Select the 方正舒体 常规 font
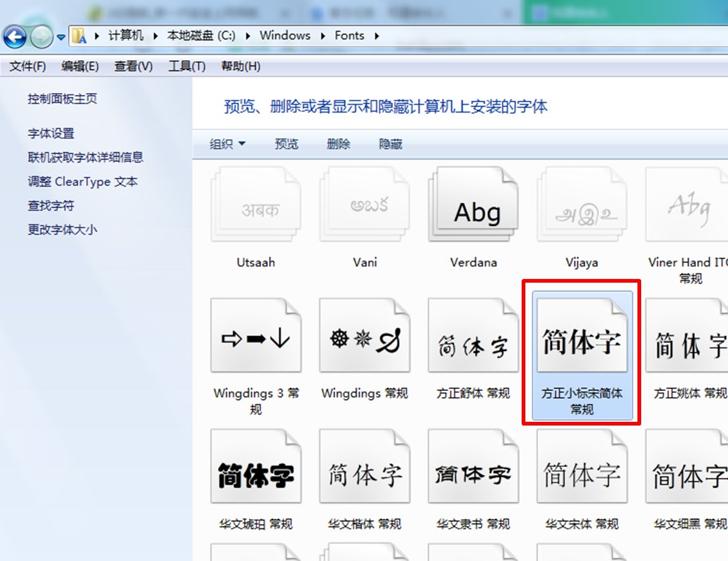The height and width of the screenshot is (561, 728). (x=472, y=336)
